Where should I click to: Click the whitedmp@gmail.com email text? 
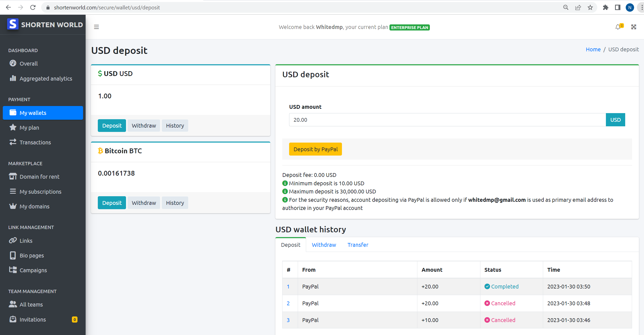pos(497,200)
